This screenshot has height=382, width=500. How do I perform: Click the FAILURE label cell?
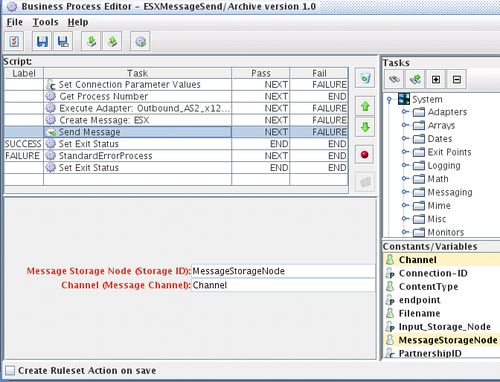(x=23, y=156)
